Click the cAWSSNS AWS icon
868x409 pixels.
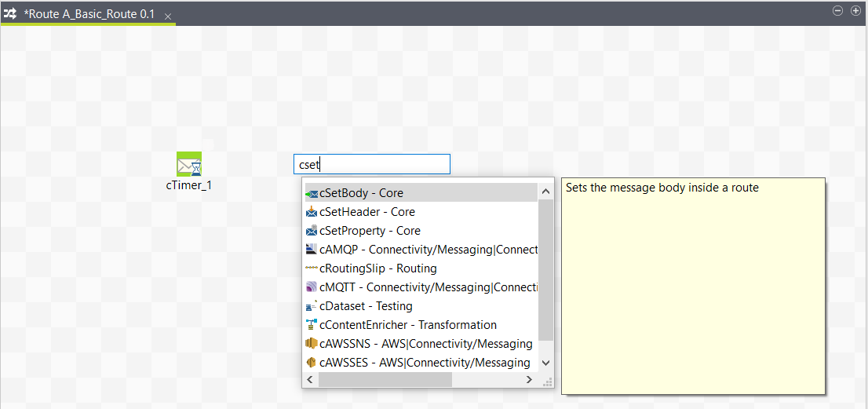click(x=312, y=344)
